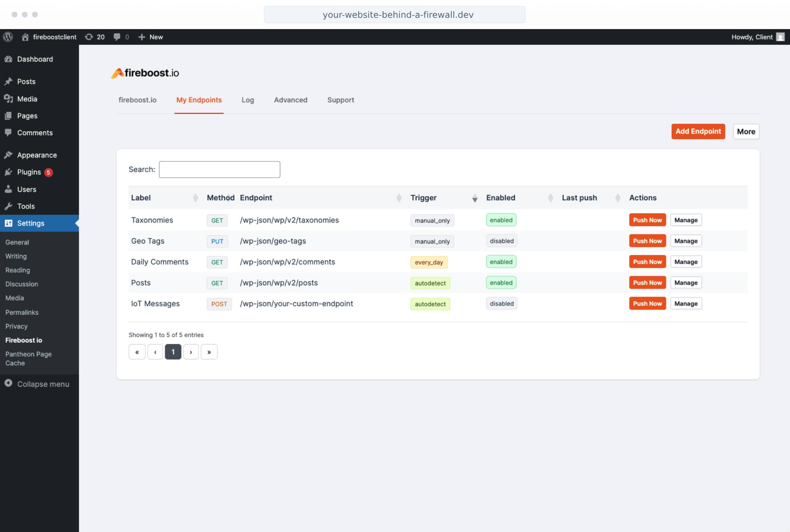Screen dimensions: 790x532
Task: Click the Plugins update count badge 5
Action: (48, 172)
